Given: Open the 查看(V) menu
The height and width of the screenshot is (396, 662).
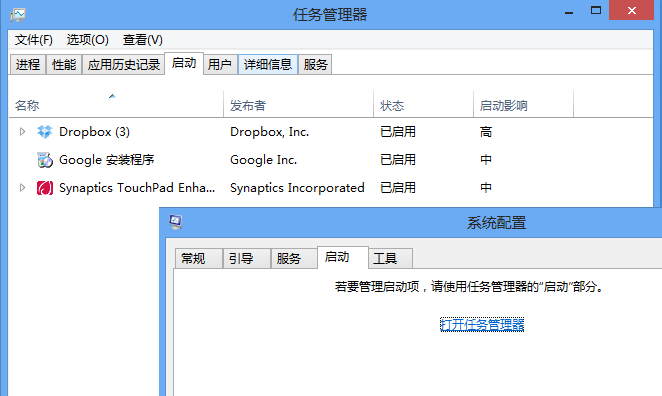Looking at the screenshot, I should click(143, 40).
